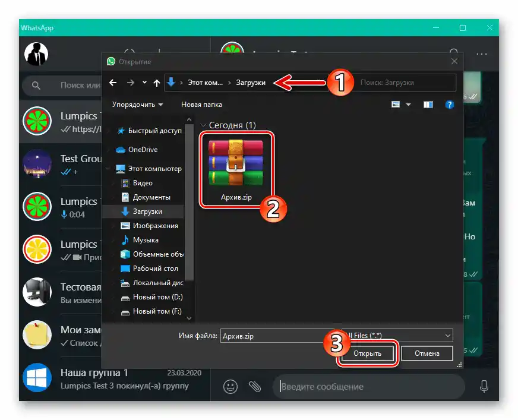Go up one folder level

pyautogui.click(x=157, y=83)
